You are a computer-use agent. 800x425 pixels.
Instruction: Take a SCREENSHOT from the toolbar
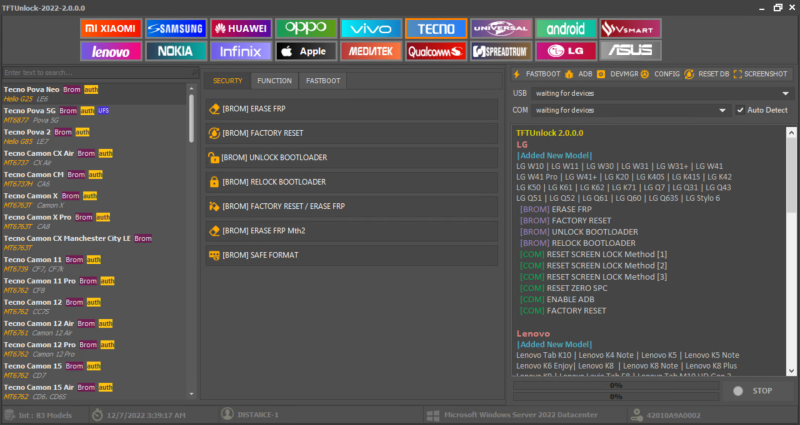click(x=761, y=74)
